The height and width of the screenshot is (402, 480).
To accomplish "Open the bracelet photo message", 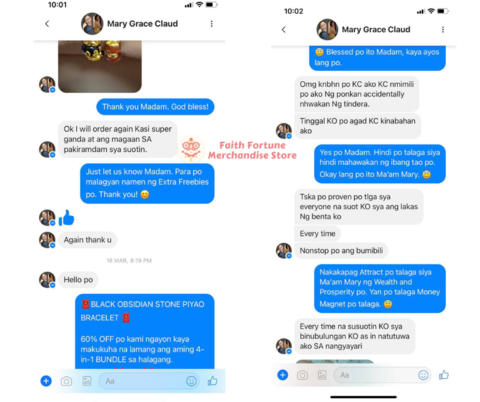I will 100,66.
